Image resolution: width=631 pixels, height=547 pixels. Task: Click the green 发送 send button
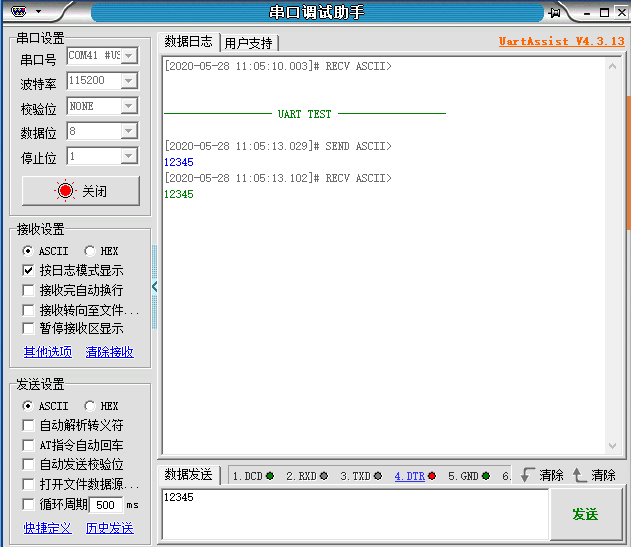click(586, 514)
